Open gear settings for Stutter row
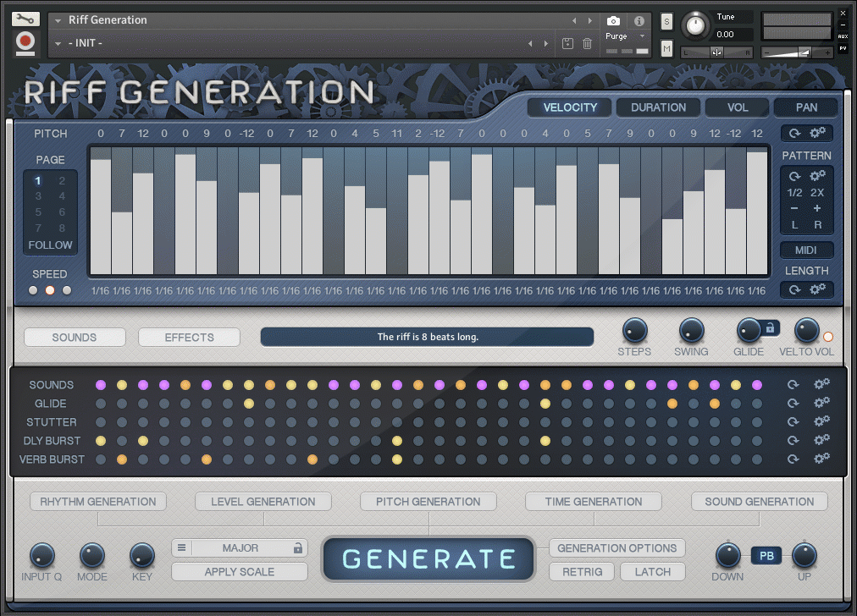The image size is (857, 616). pos(821,421)
